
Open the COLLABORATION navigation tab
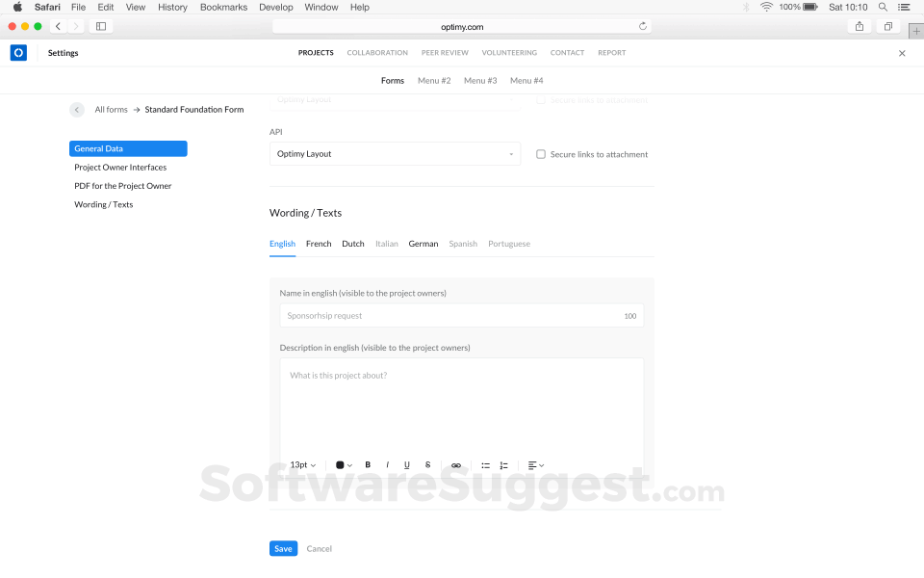click(377, 52)
